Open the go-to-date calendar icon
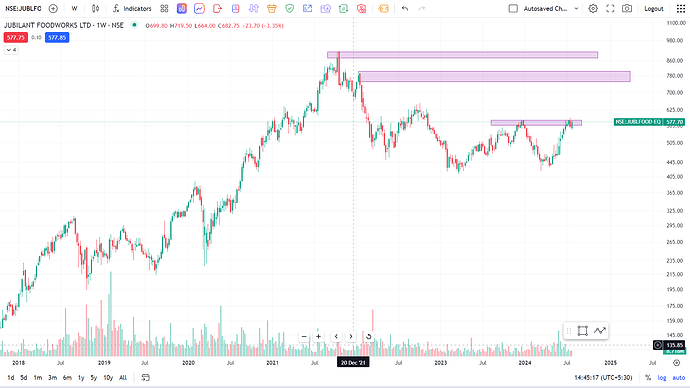Image resolution: width=690 pixels, height=388 pixels. [x=145, y=377]
